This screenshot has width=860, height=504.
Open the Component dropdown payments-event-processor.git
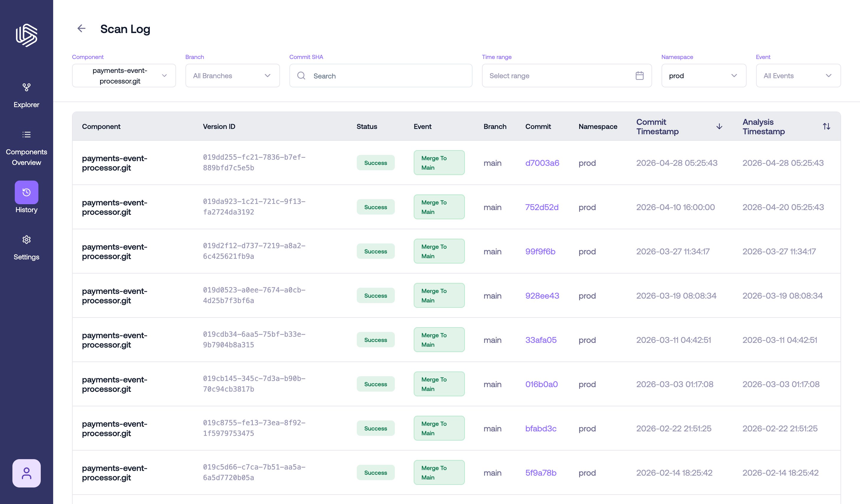click(x=124, y=76)
